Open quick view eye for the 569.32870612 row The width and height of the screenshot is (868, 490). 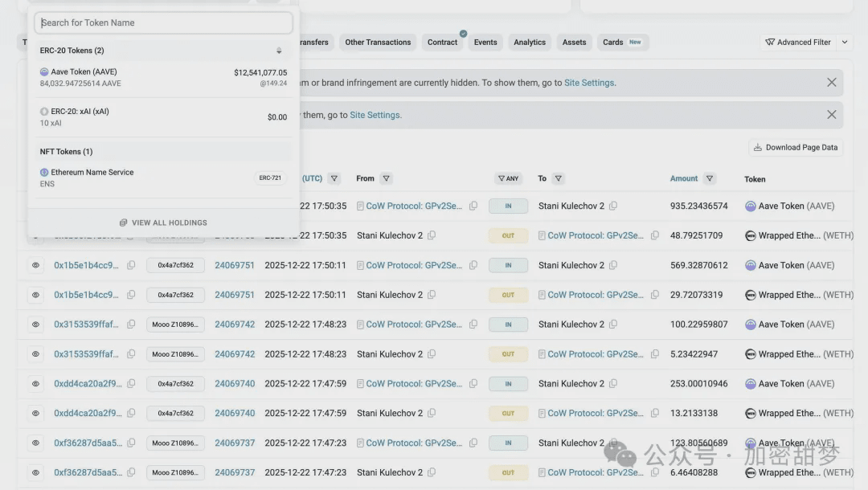(x=35, y=265)
